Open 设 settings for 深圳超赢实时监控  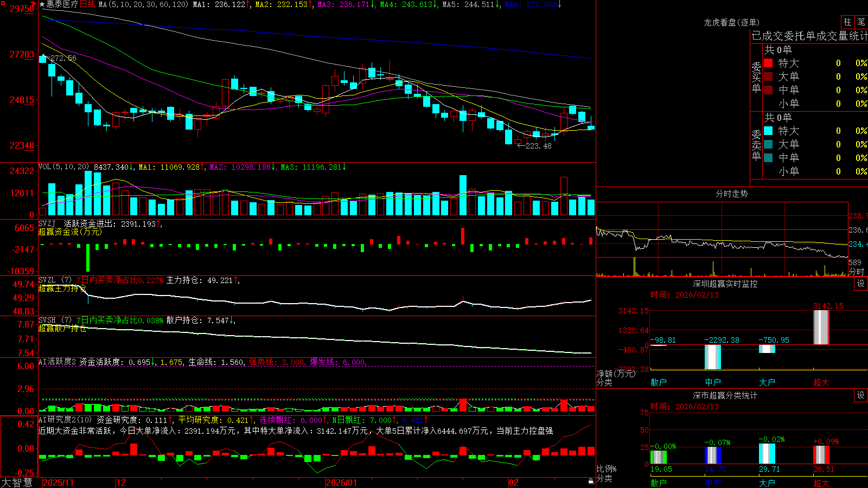coord(861,284)
